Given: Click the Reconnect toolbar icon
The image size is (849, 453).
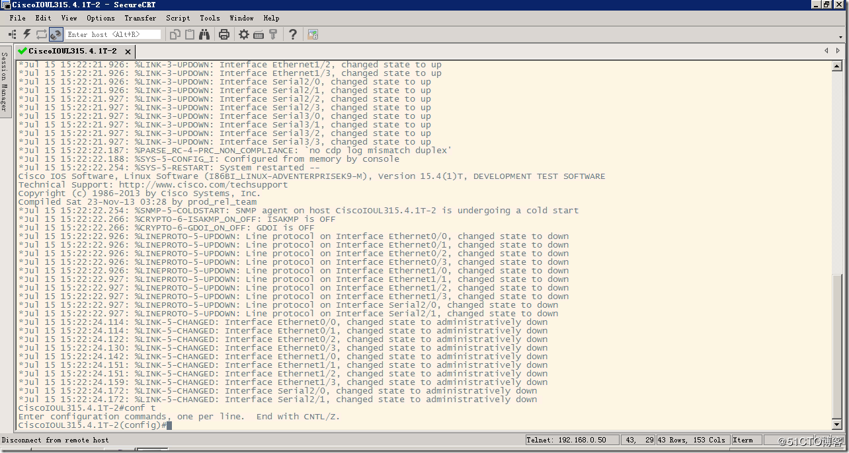Looking at the screenshot, I should (41, 35).
